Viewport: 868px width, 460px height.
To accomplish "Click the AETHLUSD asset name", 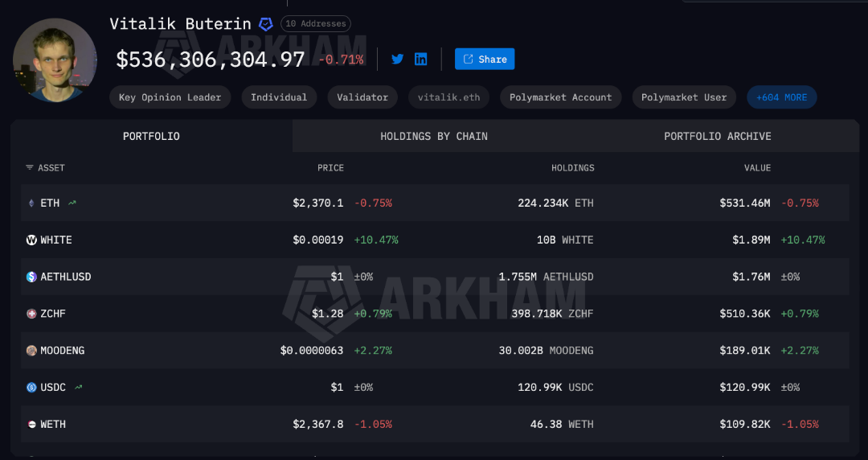I will tap(66, 277).
